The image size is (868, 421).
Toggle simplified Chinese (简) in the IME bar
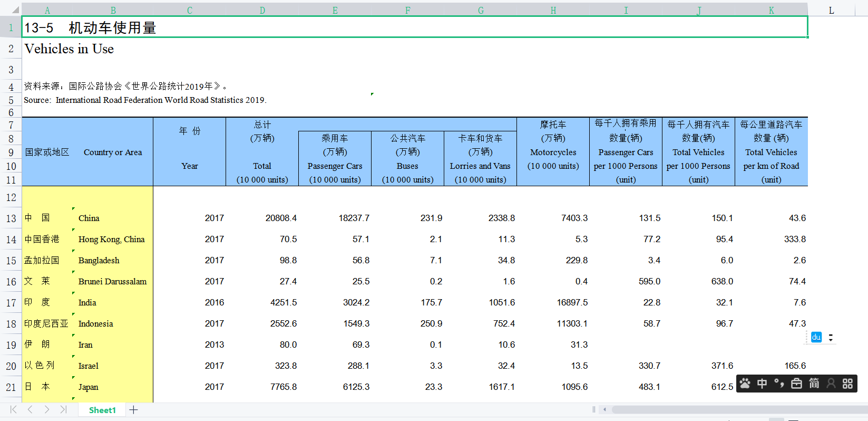click(x=814, y=384)
